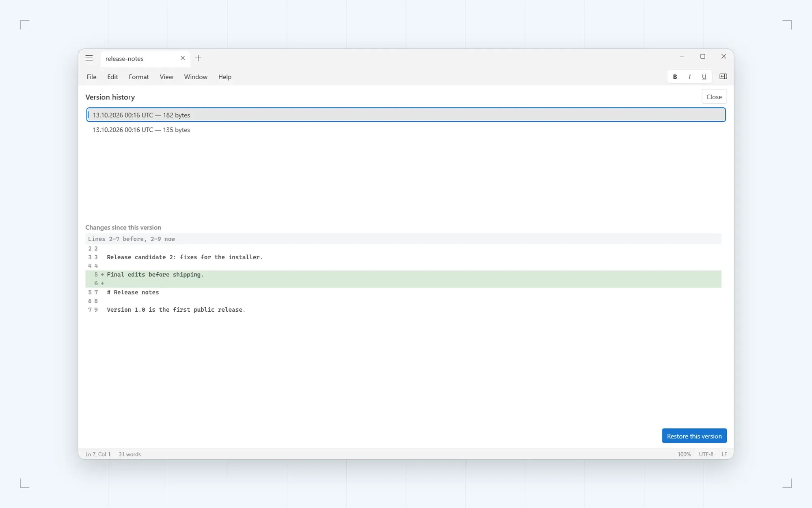This screenshot has height=508, width=812.
Task: Close the release-notes tab
Action: [183, 58]
